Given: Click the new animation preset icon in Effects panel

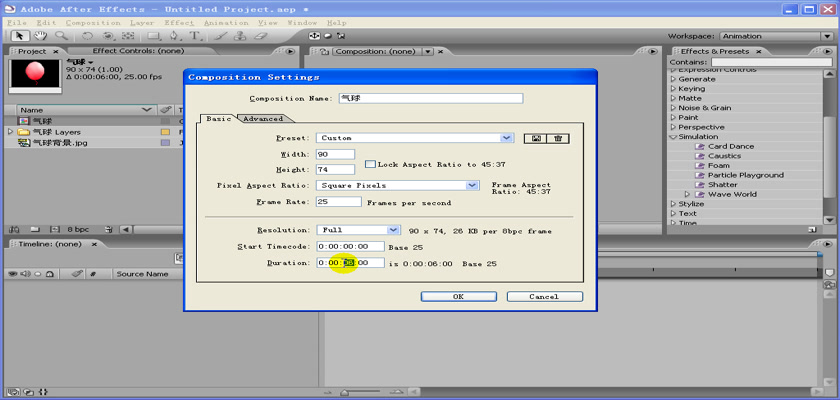Looking at the screenshot, I should (812, 230).
